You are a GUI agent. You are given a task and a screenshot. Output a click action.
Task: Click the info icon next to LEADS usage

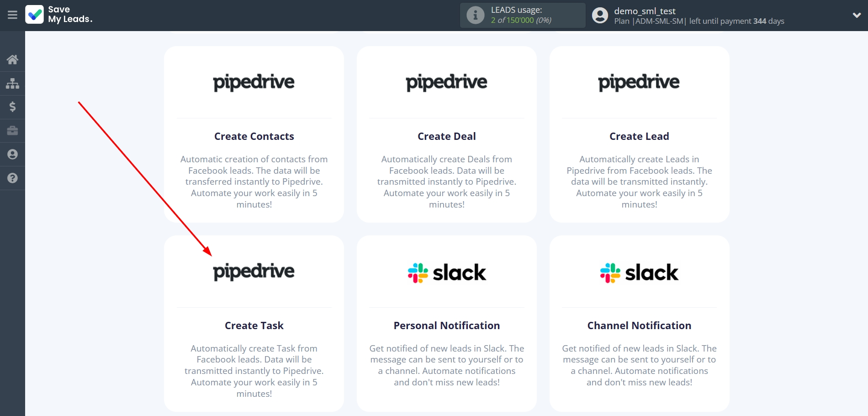point(476,15)
